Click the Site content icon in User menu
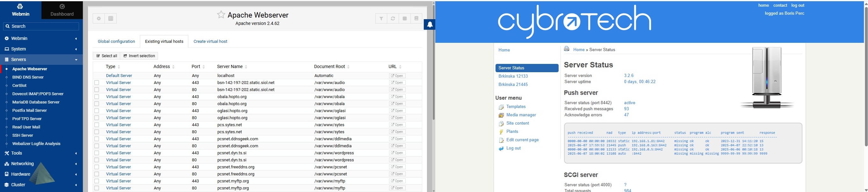 [501, 124]
